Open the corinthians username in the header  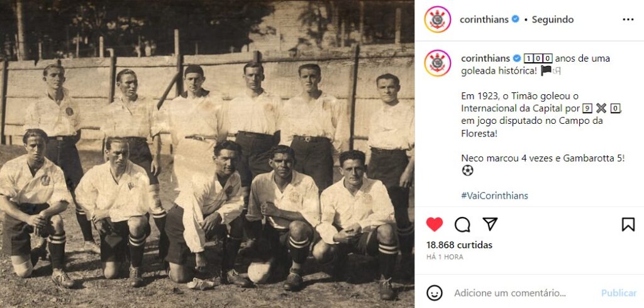coord(484,19)
